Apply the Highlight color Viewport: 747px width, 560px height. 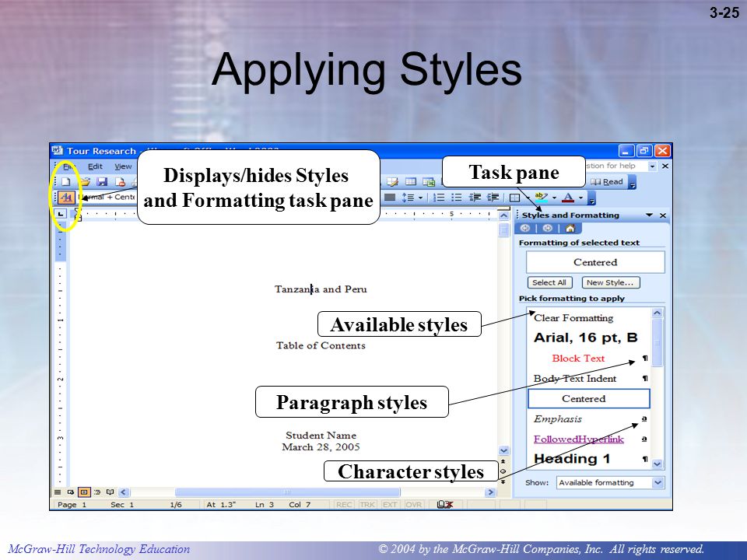[542, 197]
